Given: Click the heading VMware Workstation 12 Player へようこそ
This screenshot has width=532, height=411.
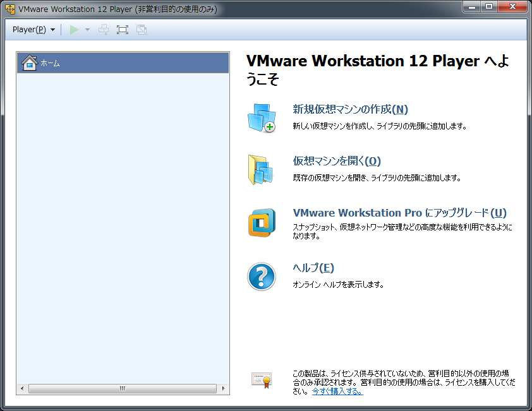Looking at the screenshot, I should click(x=378, y=70).
